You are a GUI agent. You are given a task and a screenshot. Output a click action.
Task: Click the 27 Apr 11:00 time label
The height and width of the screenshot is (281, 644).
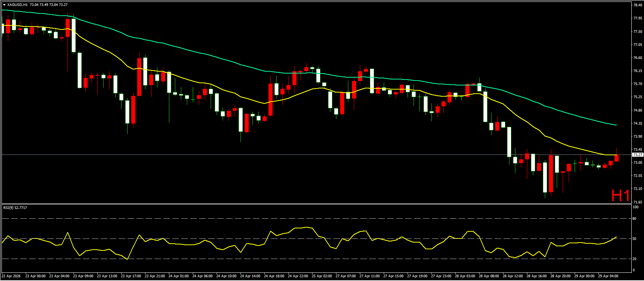click(x=370, y=276)
